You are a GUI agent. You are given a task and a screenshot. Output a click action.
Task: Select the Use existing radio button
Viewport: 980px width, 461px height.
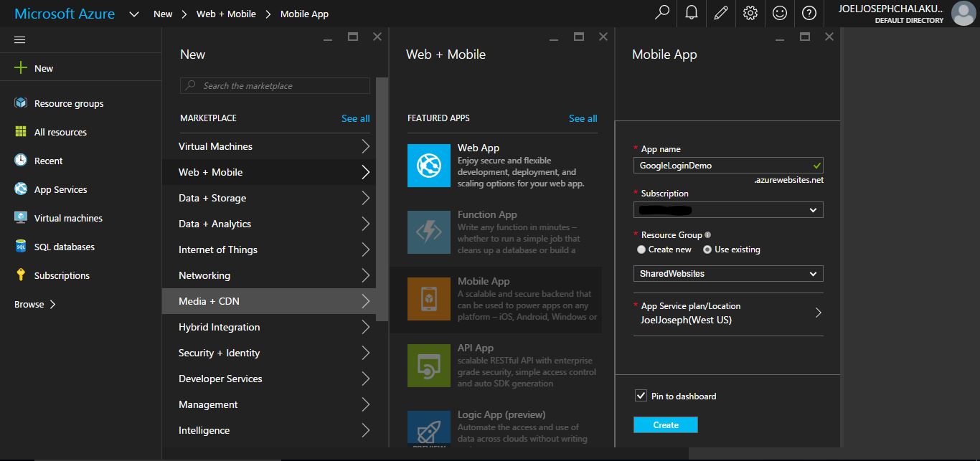pyautogui.click(x=707, y=249)
